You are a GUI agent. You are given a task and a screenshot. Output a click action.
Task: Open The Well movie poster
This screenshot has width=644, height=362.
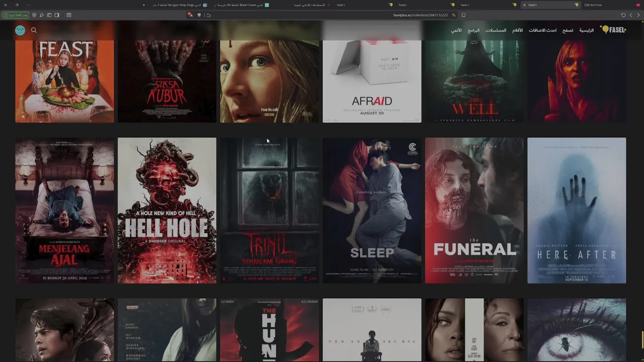point(474,80)
